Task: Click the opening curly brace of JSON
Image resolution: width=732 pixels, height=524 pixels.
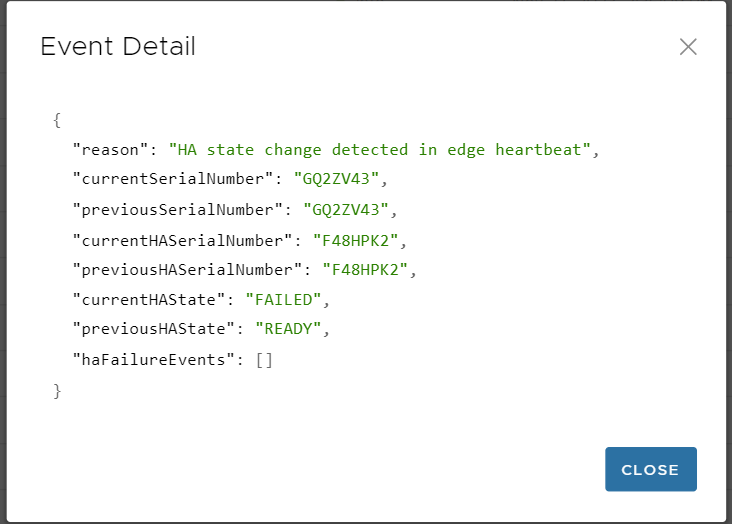Action: pos(57,120)
